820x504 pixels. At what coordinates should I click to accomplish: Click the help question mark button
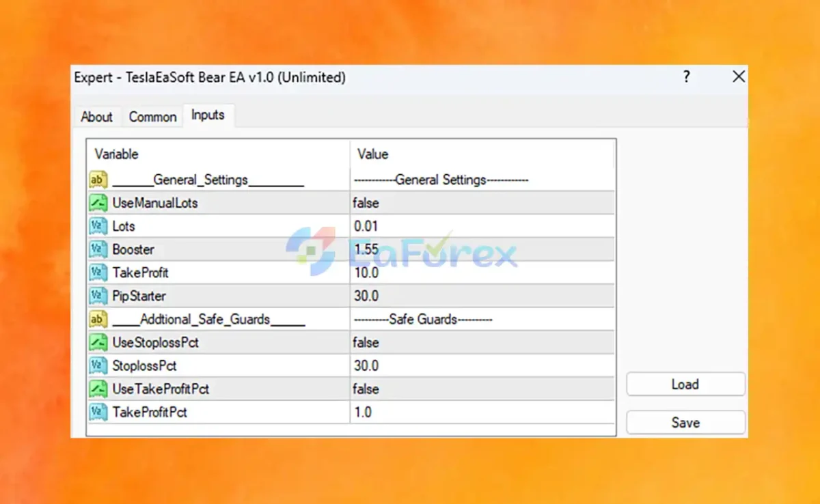pyautogui.click(x=687, y=77)
